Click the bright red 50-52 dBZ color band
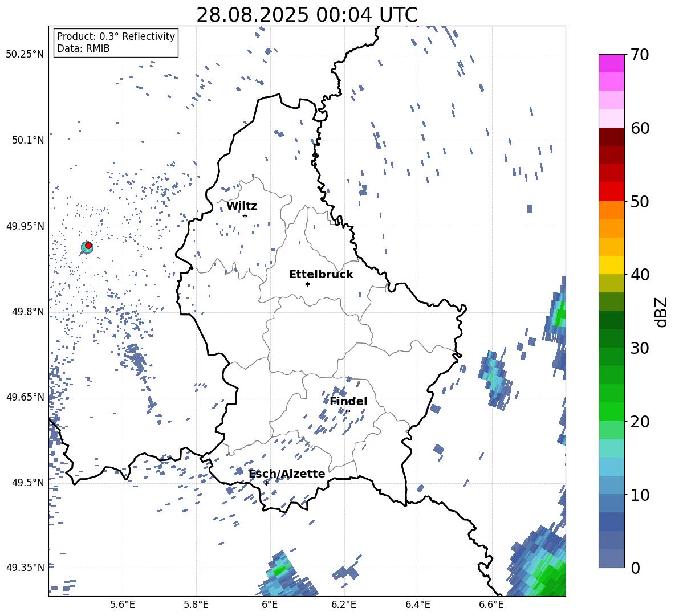Screen dimensions: 675x616 pyautogui.click(x=611, y=192)
